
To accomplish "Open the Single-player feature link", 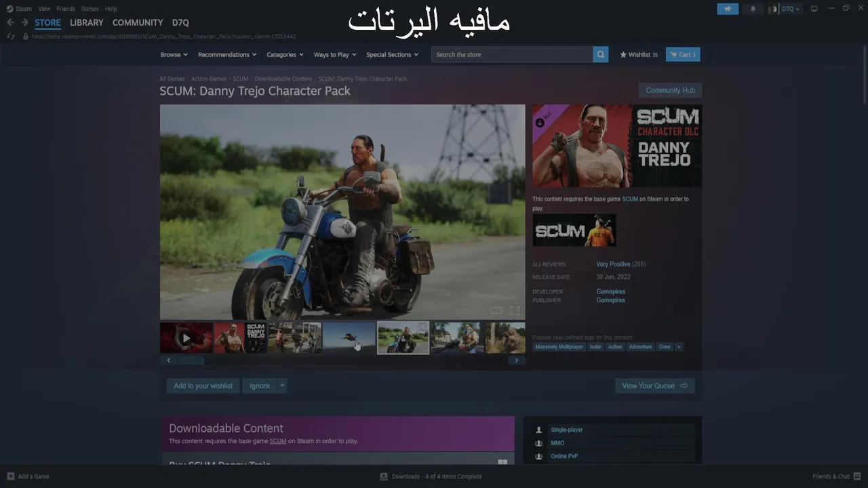I will pos(567,430).
